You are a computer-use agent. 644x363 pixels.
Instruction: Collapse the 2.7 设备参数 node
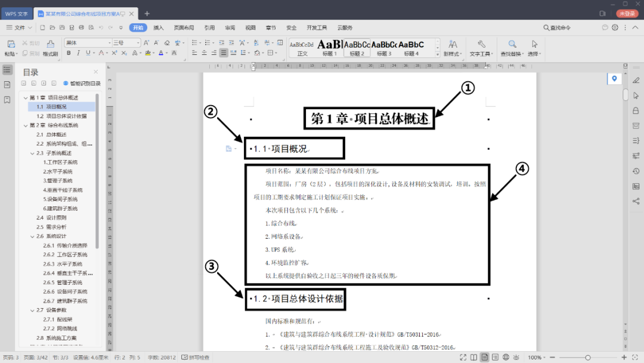point(32,310)
